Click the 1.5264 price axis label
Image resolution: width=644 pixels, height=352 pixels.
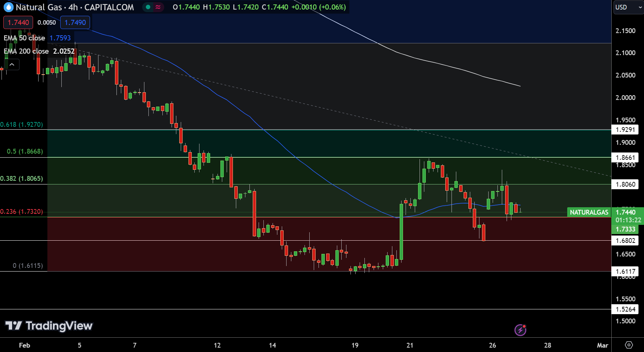(x=625, y=309)
